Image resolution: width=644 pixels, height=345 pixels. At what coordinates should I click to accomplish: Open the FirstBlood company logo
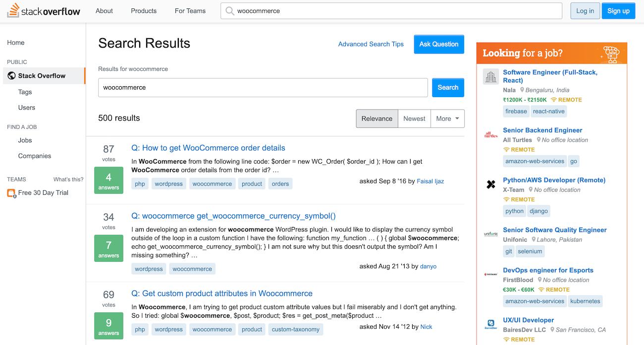pos(491,274)
